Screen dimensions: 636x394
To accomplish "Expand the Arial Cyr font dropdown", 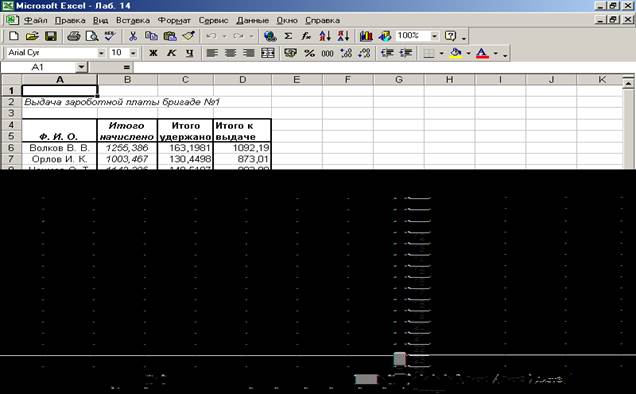I will (x=101, y=53).
